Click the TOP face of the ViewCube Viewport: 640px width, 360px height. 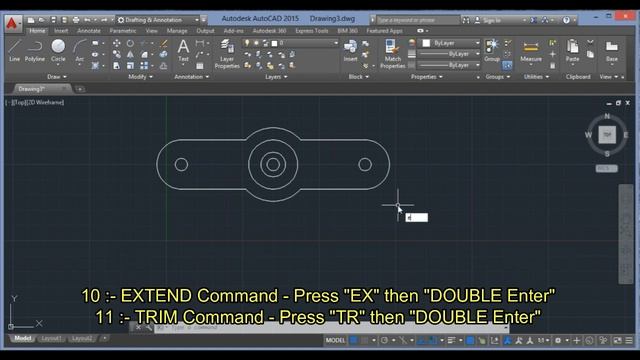click(607, 135)
